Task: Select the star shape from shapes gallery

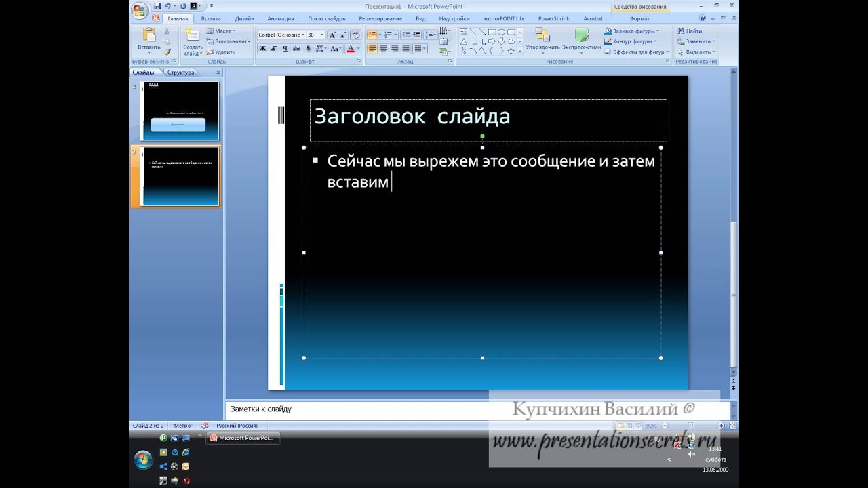Action: click(x=511, y=52)
